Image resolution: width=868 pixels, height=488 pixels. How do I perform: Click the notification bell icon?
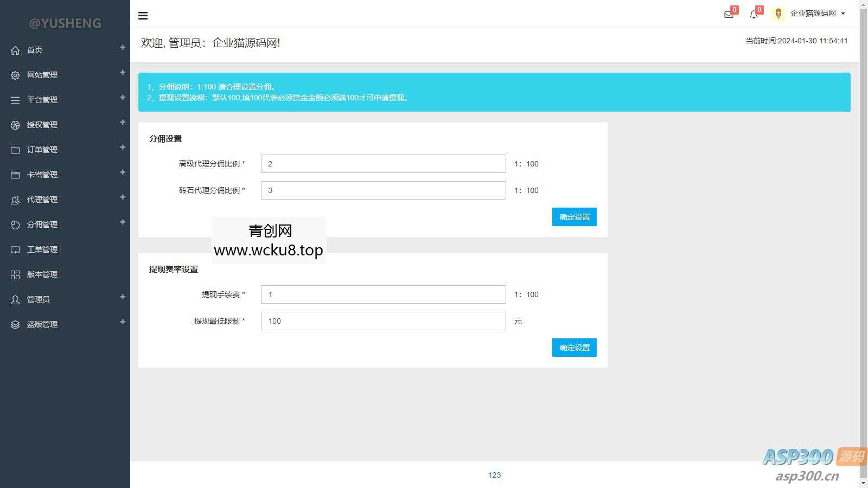pos(754,15)
